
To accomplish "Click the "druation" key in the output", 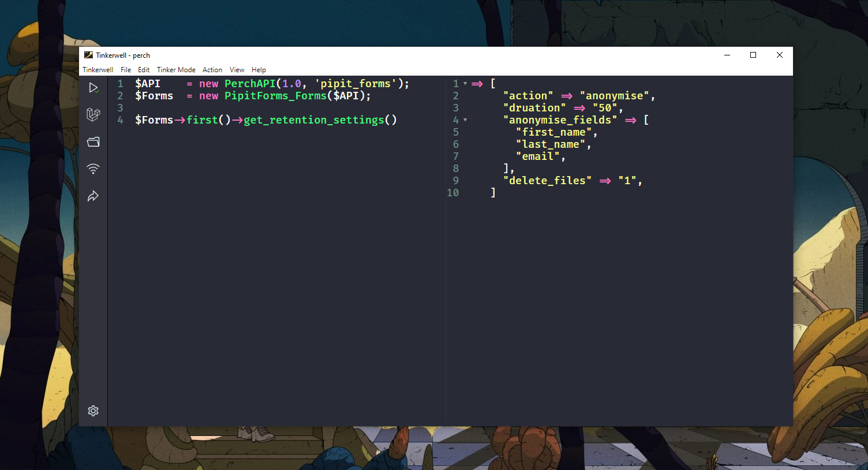I will pyautogui.click(x=534, y=108).
